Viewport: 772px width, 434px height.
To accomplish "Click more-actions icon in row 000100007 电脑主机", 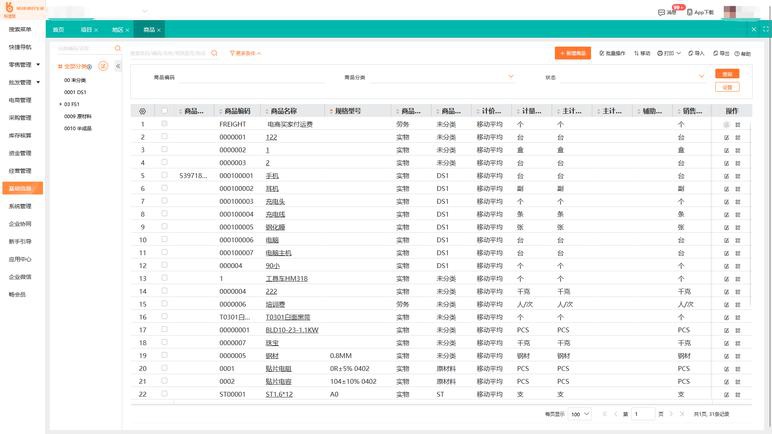I will [738, 253].
